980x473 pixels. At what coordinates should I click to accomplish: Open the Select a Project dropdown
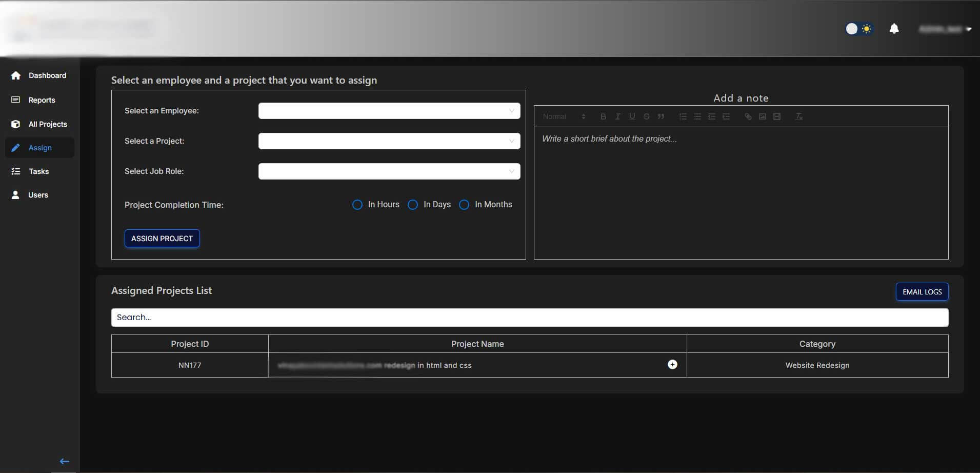click(389, 141)
